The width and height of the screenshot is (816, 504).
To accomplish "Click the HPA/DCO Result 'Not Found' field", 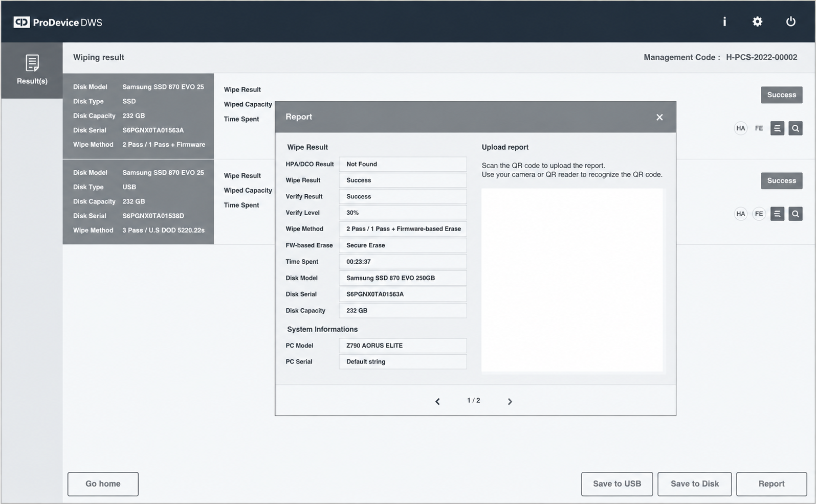I will (x=403, y=164).
